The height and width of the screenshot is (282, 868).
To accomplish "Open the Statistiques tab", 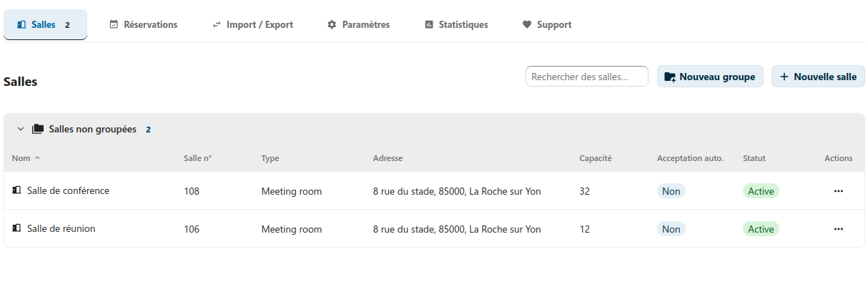I will tap(456, 24).
